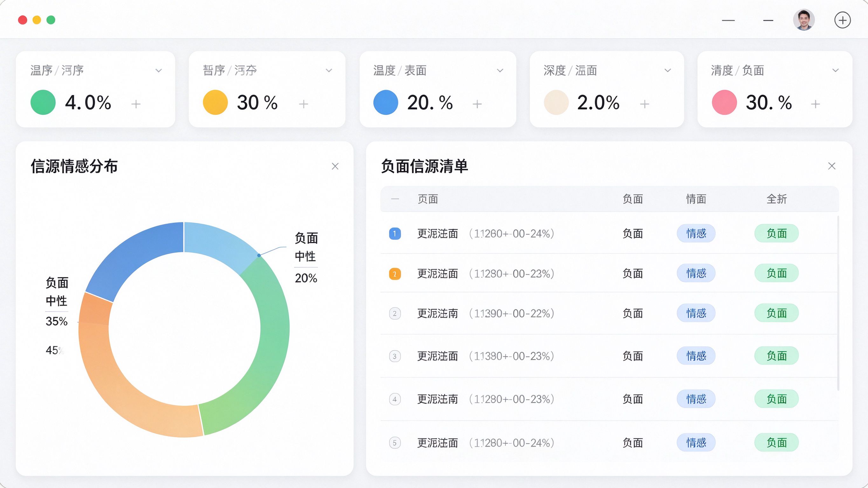The height and width of the screenshot is (488, 868).
Task: Select the orange rank badge row marker
Action: (x=395, y=274)
